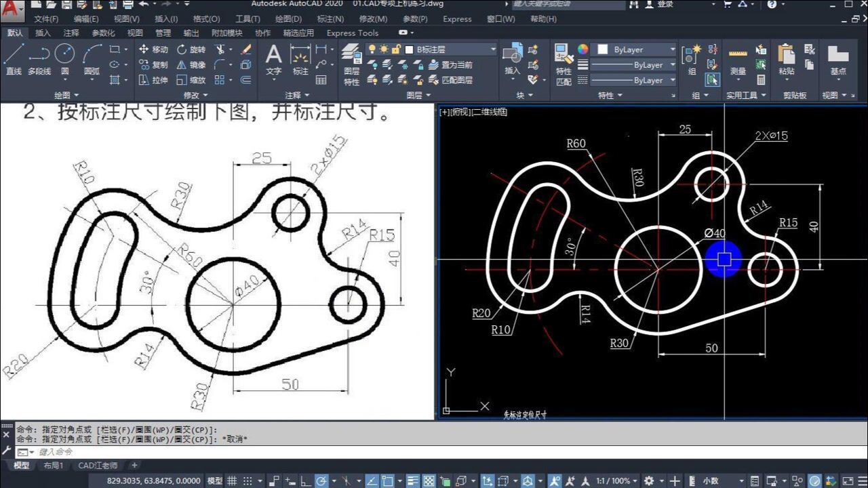Image resolution: width=868 pixels, height=488 pixels.
Task: Select the 圆弧 (Arc) tool
Action: (92, 59)
